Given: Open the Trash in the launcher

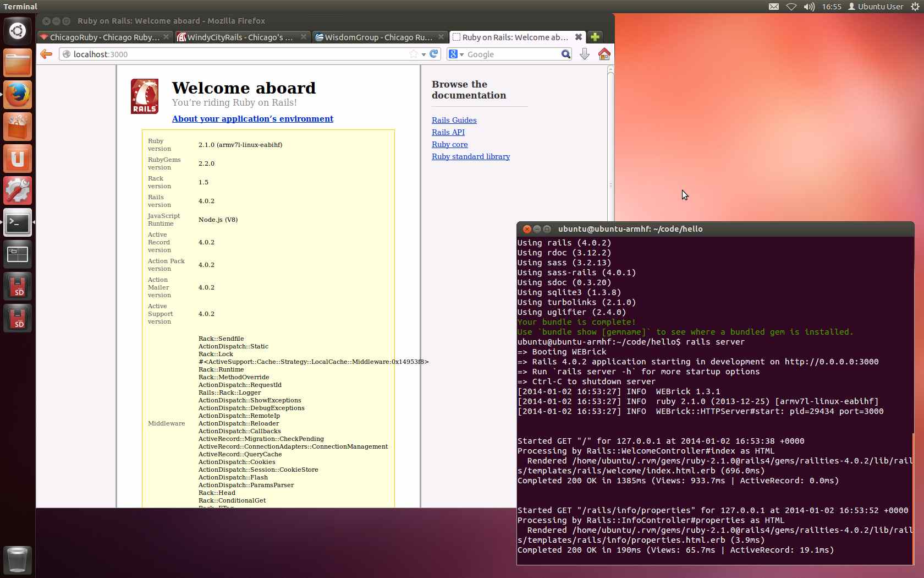Looking at the screenshot, I should point(18,560).
